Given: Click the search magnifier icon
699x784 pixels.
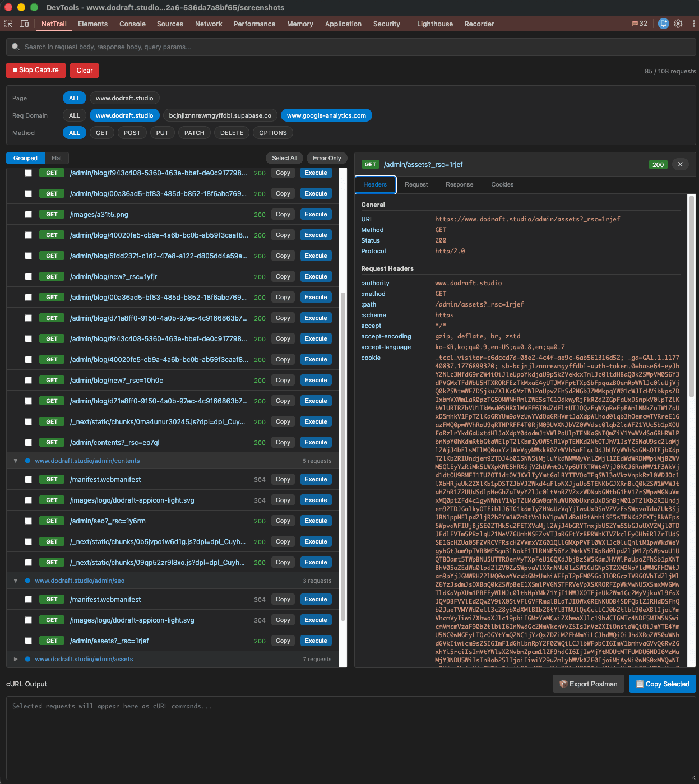Looking at the screenshot, I should [16, 47].
